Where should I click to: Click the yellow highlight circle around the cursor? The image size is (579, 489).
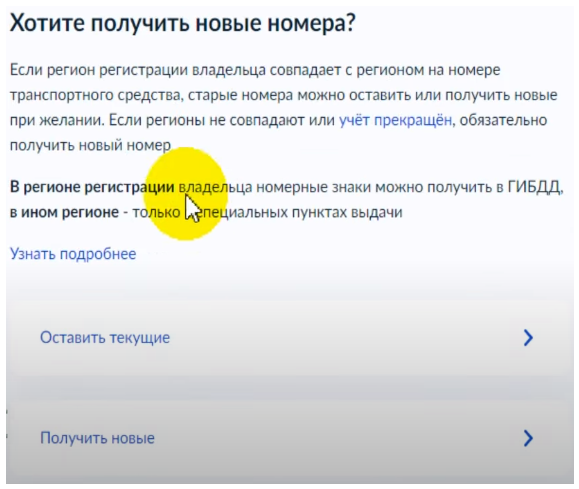tap(185, 194)
